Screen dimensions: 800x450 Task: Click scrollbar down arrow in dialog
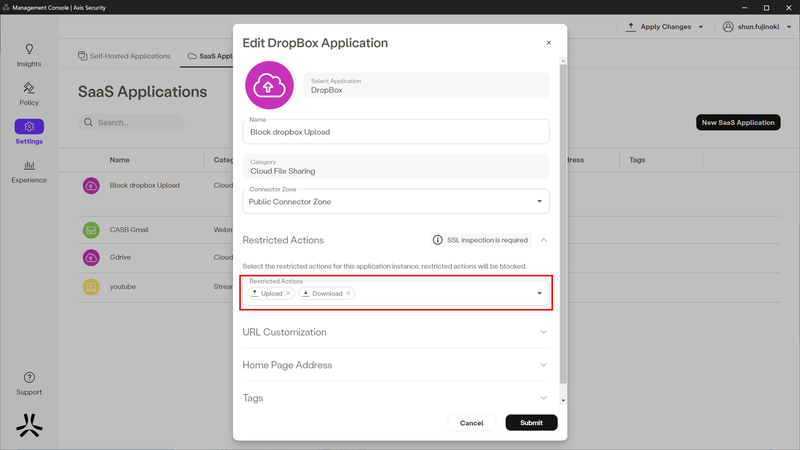(563, 401)
